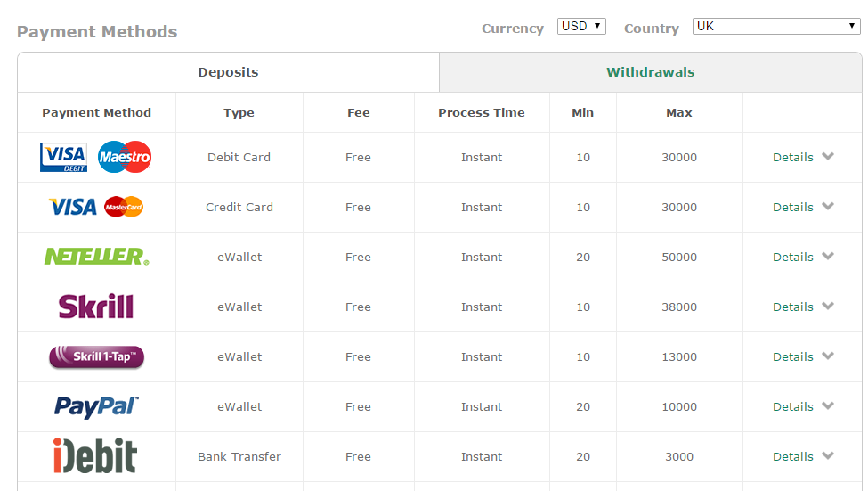Expand the iDebit row details chevron

click(x=828, y=456)
